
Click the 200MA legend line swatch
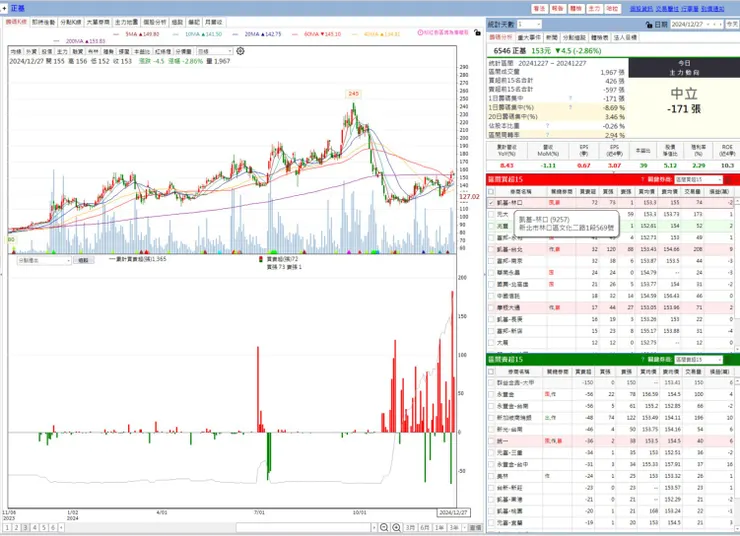[x=58, y=42]
